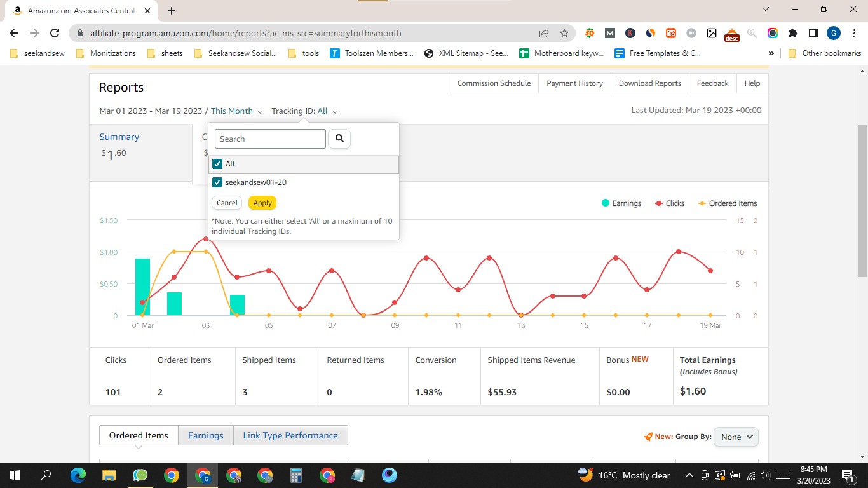This screenshot has height=488, width=868.
Task: Click the site lock icon in address bar
Action: (x=79, y=33)
